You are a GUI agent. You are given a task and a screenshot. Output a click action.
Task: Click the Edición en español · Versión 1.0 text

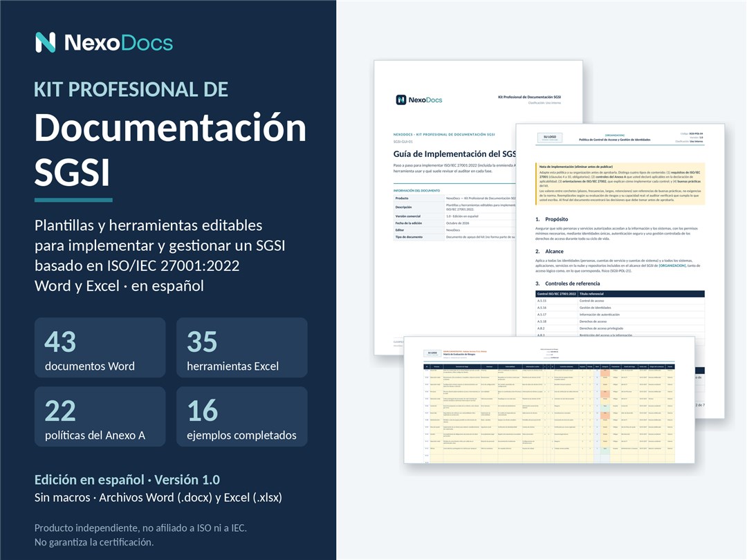click(x=127, y=480)
